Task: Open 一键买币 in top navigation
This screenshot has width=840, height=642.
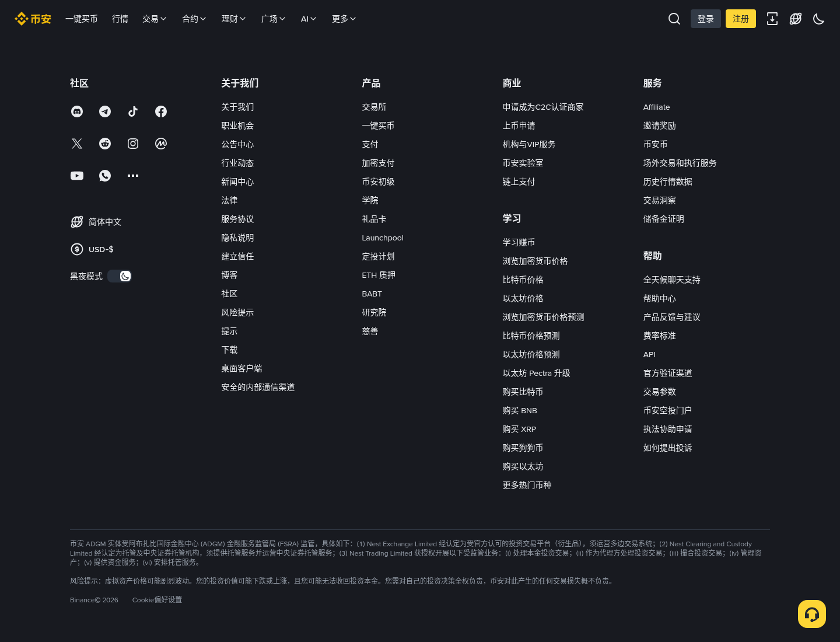Action: point(82,19)
